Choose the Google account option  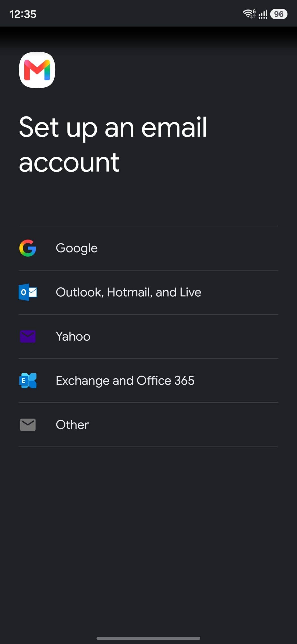click(148, 248)
